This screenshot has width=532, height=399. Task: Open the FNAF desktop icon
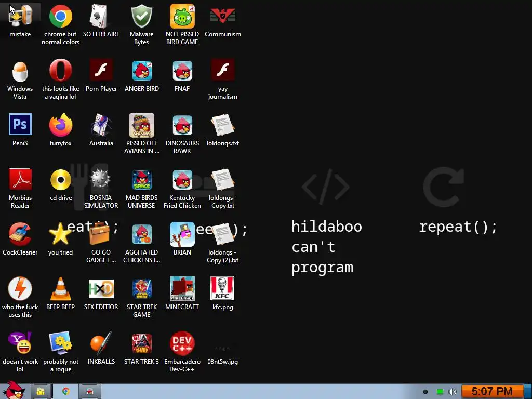click(182, 71)
